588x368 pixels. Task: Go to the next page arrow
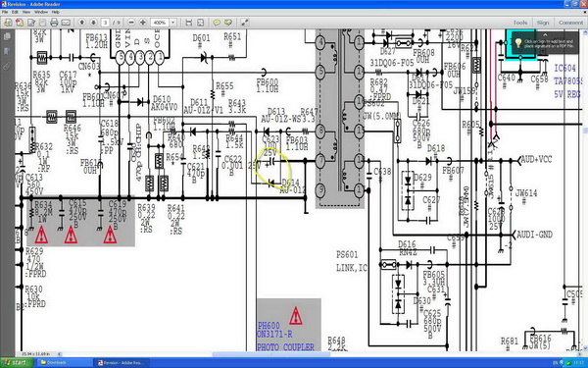tap(94, 23)
